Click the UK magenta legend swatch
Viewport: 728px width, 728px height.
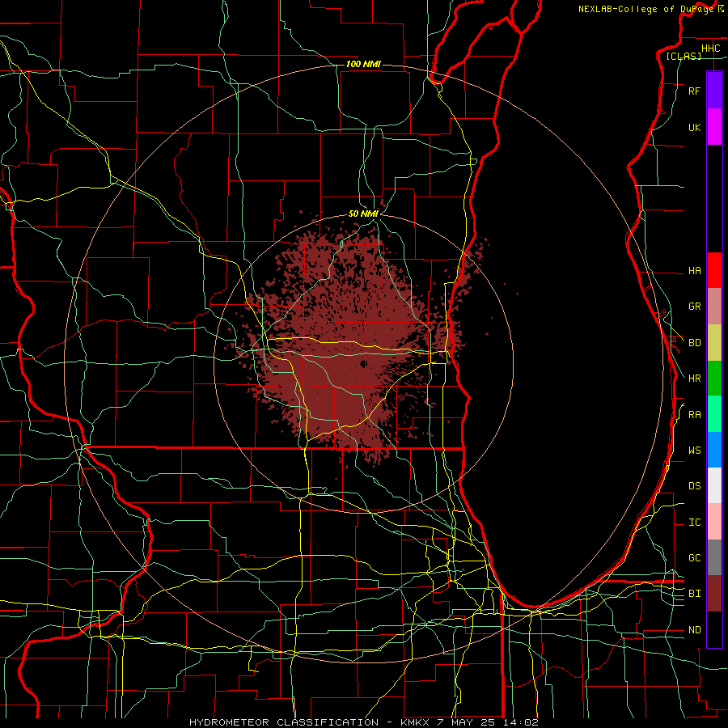tap(714, 127)
